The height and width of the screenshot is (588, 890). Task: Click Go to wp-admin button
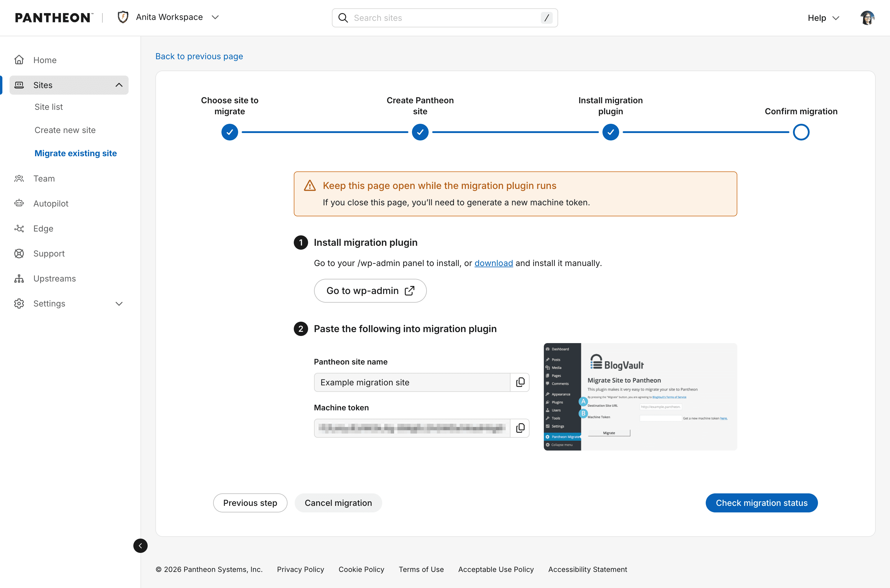point(370,291)
